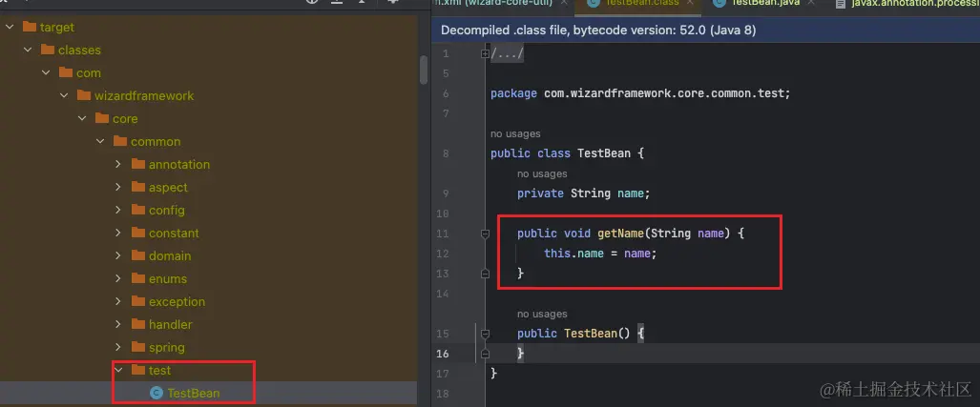The width and height of the screenshot is (980, 407).
Task: Click the getName method name in code
Action: (x=620, y=234)
